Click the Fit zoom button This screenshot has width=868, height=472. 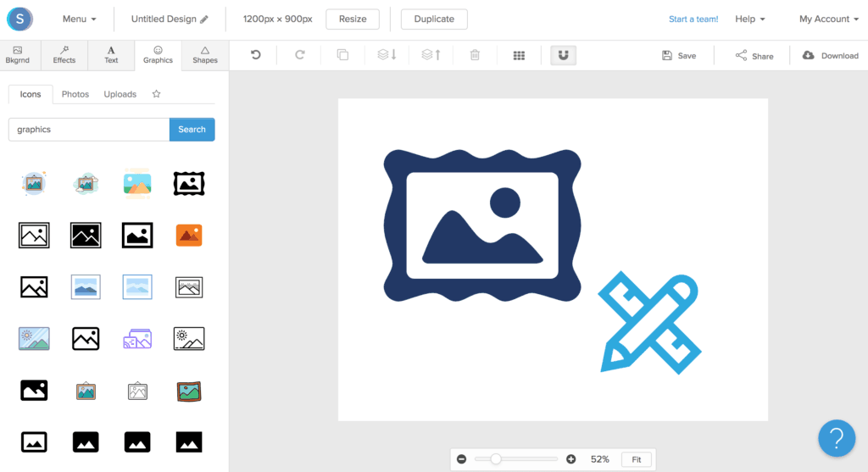(637, 459)
